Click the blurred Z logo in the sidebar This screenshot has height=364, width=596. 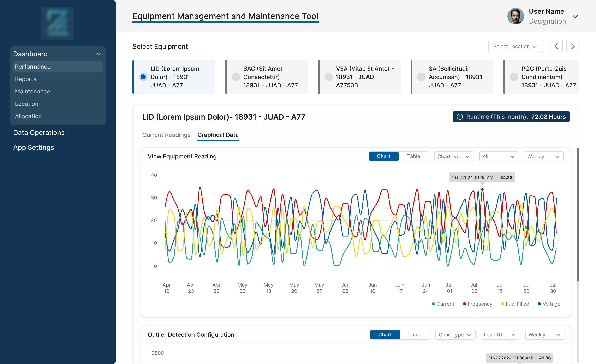[58, 23]
